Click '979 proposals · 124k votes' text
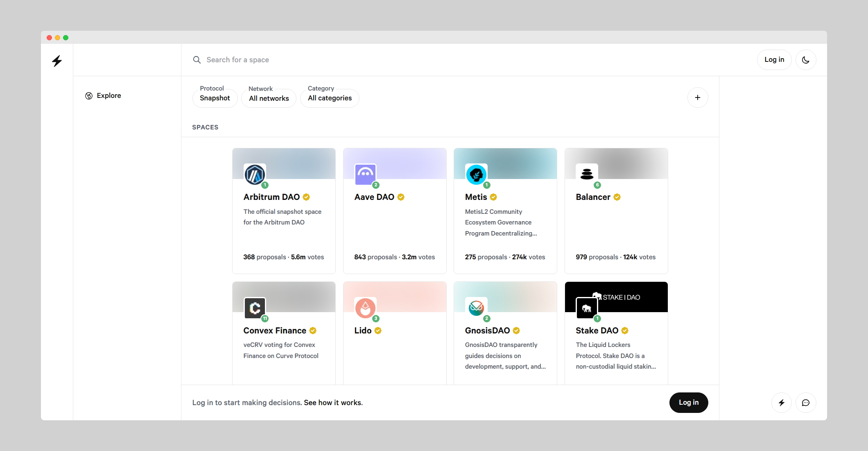This screenshot has height=451, width=868. 615,257
